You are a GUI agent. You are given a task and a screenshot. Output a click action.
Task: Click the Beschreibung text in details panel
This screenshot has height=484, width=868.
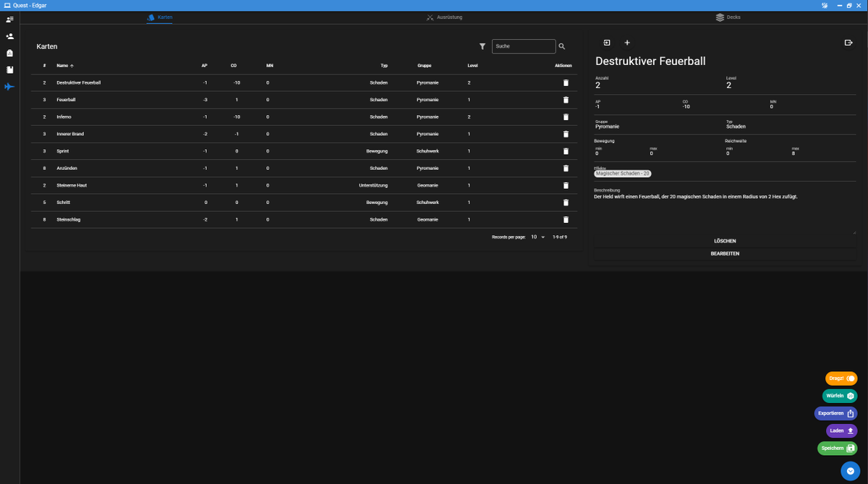696,197
